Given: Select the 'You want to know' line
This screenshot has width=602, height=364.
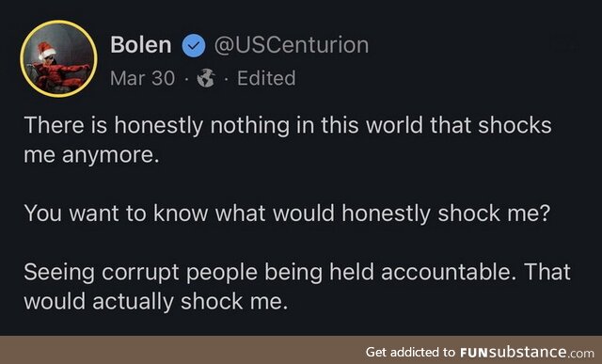Looking at the screenshot, I should pyautogui.click(x=287, y=214).
